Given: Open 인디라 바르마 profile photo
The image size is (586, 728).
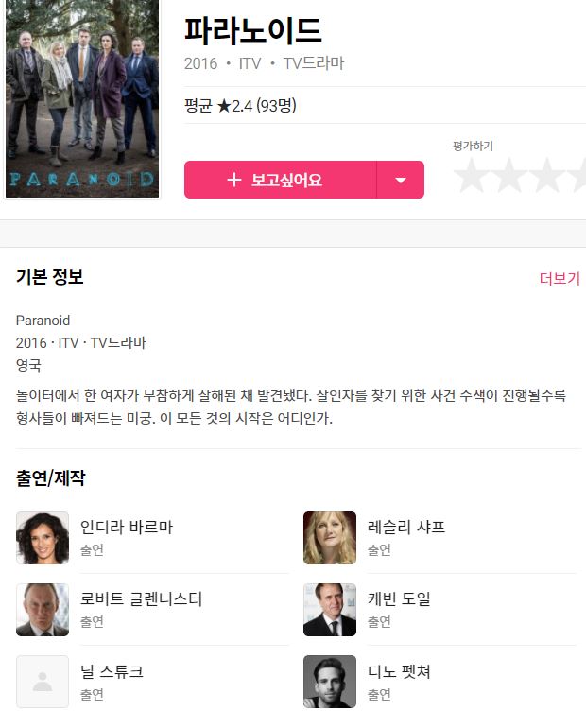Looking at the screenshot, I should click(x=43, y=538).
